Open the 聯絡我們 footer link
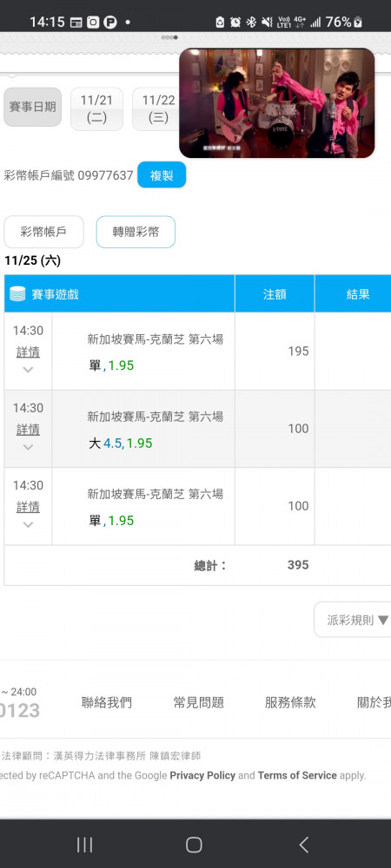391x868 pixels. [106, 702]
